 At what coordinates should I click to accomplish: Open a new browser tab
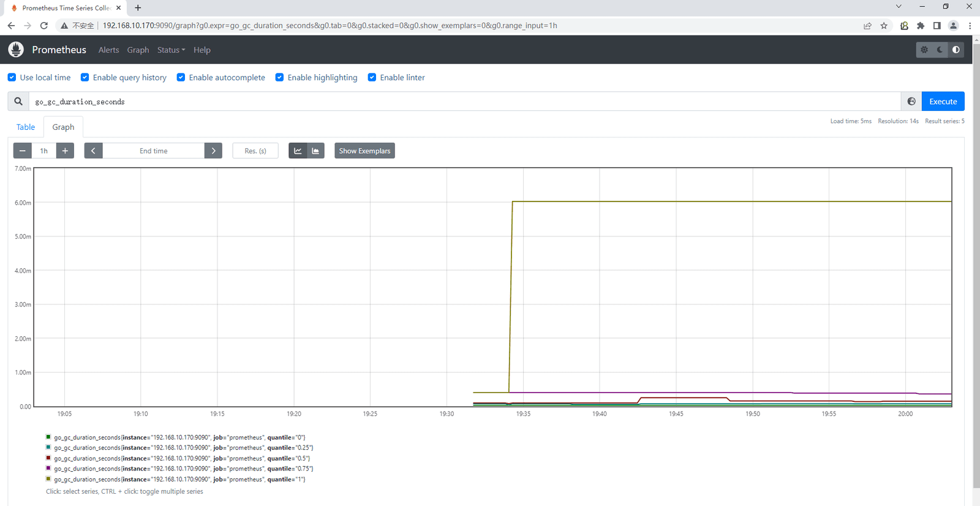(138, 8)
